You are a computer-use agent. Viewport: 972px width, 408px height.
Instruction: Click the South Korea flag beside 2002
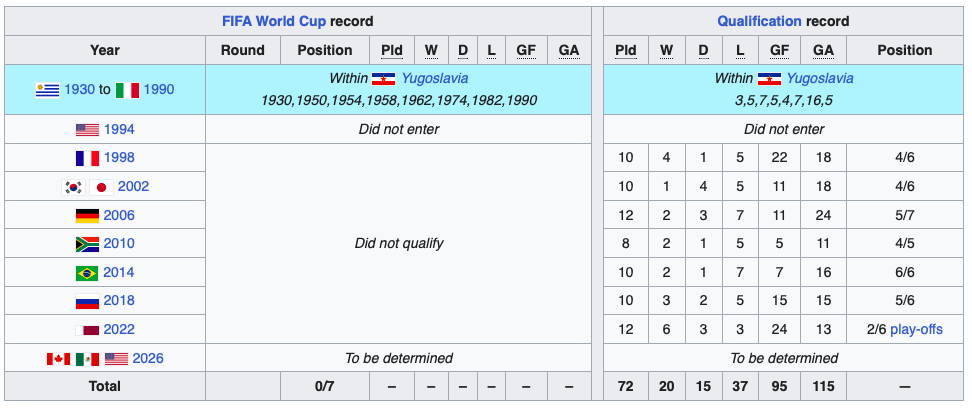point(73,187)
